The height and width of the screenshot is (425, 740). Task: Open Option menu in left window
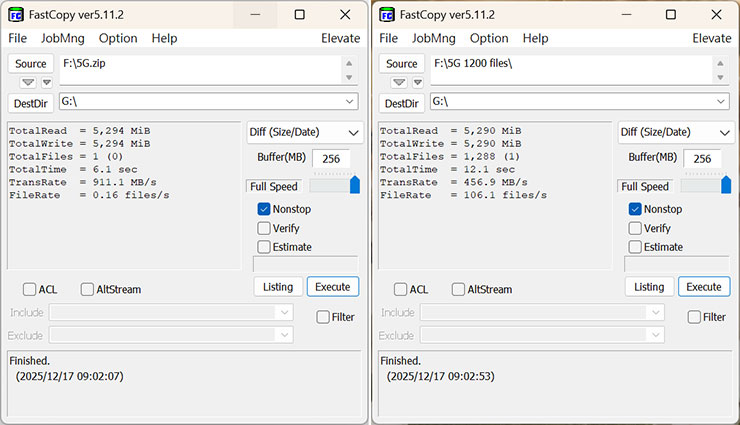pos(118,38)
